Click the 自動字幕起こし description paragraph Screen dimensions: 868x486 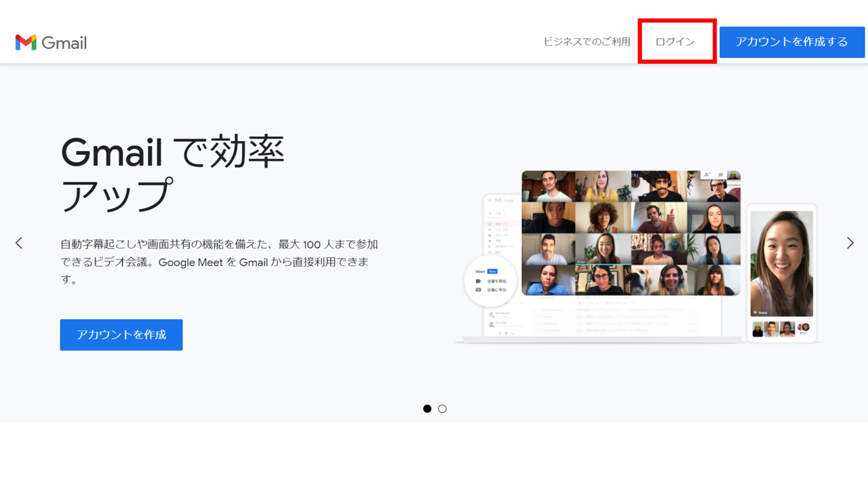click(x=219, y=261)
